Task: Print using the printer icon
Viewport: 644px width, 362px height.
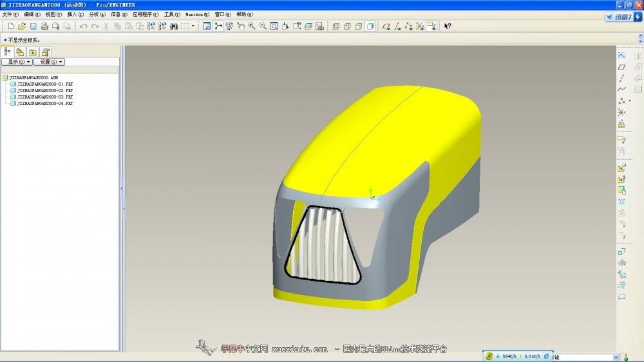Action: 44,26
